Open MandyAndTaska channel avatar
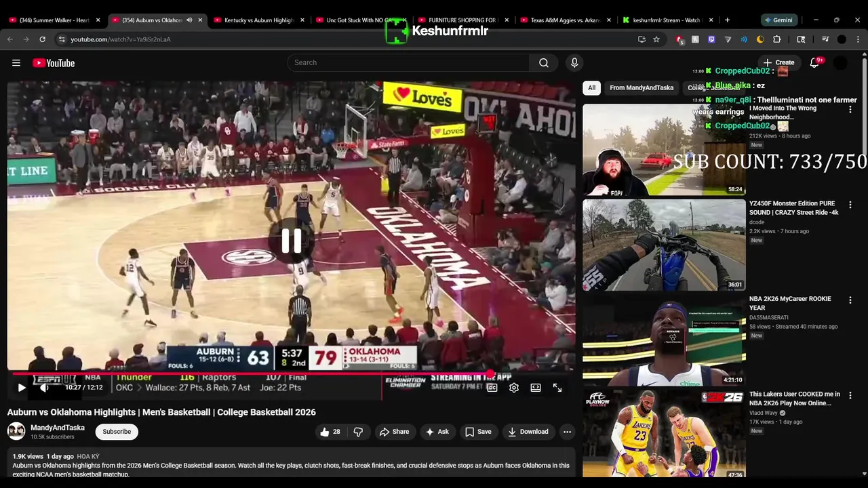The width and height of the screenshot is (868, 488). click(16, 431)
